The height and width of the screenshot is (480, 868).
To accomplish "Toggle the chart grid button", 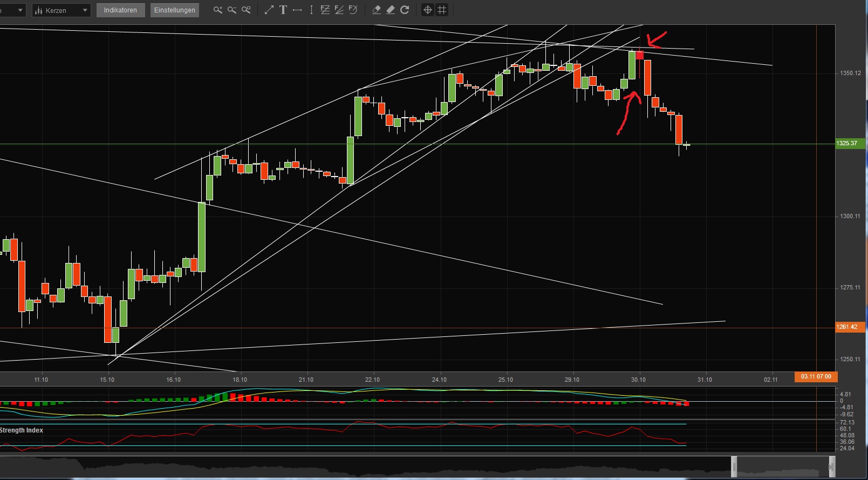I will [x=442, y=10].
